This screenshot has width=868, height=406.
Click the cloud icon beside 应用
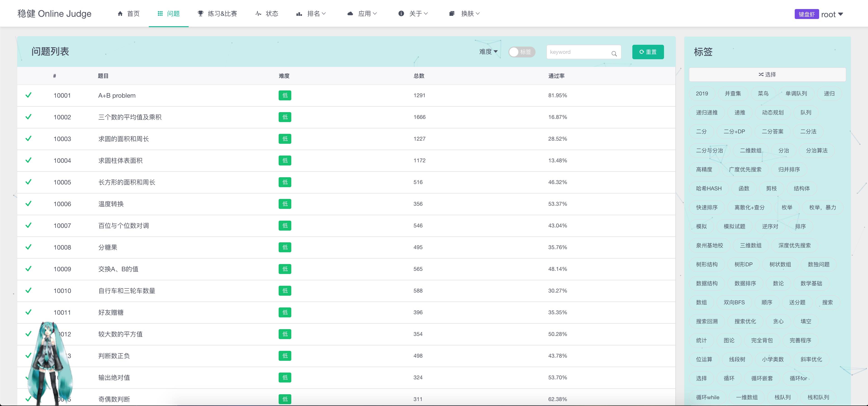[x=350, y=14]
